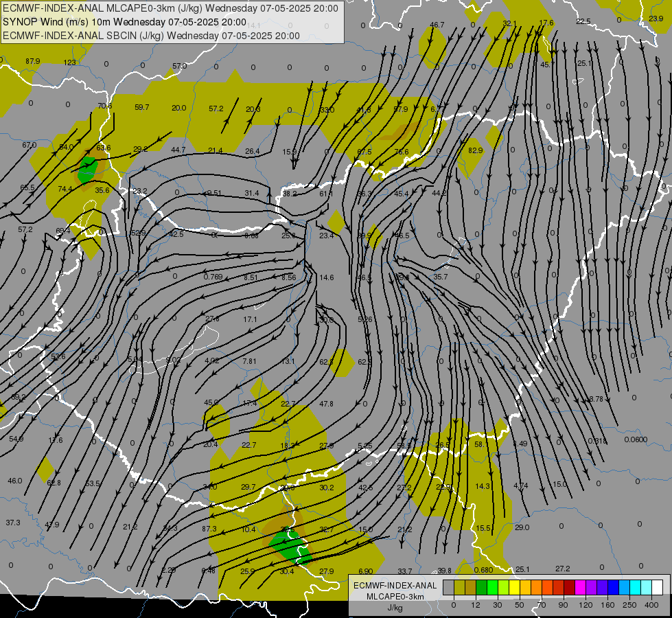
Task: Click the map value 8.78
Action: [x=596, y=399]
